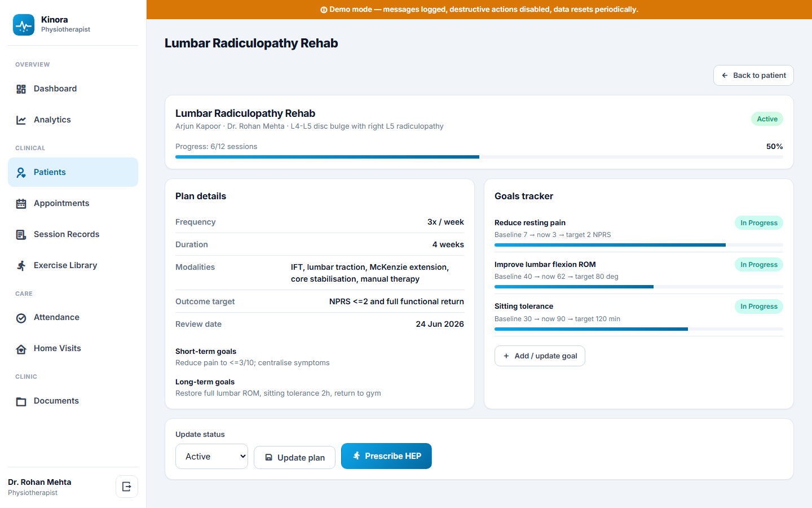Click the 6/12 sessions progress bar
This screenshot has height=508, width=812.
[x=479, y=157]
